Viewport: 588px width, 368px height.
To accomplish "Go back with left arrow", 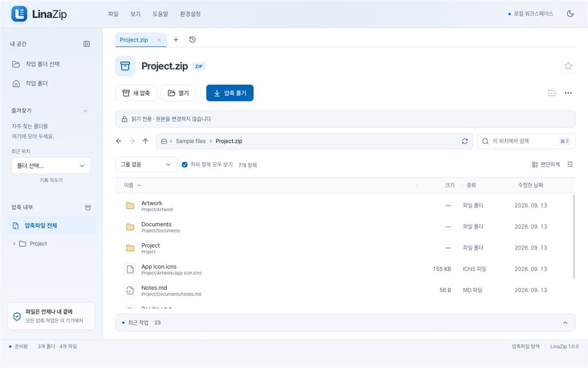I will click(x=119, y=141).
